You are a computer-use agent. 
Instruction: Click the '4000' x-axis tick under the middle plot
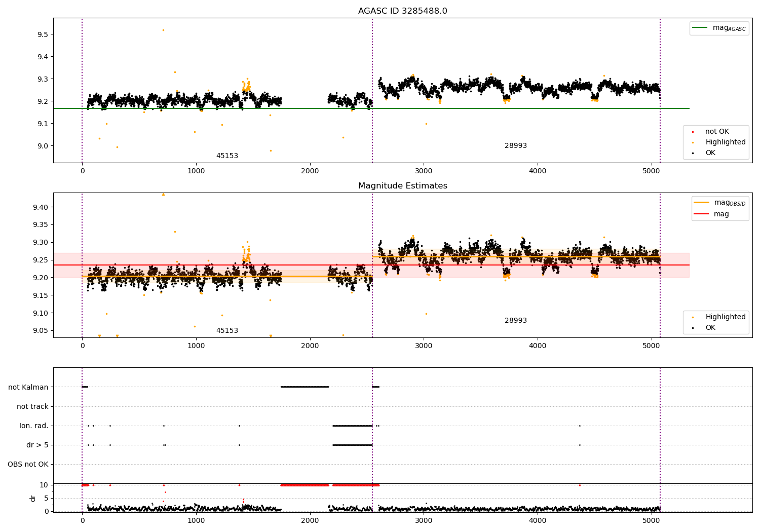click(538, 346)
